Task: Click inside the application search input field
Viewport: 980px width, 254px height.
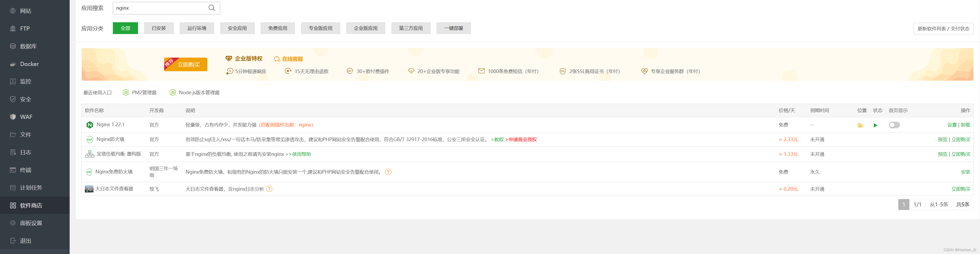Action: point(160,8)
